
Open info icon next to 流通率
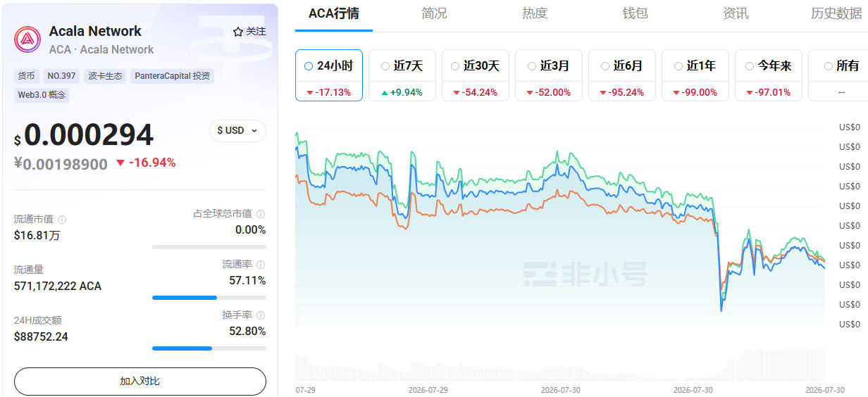pos(261,265)
